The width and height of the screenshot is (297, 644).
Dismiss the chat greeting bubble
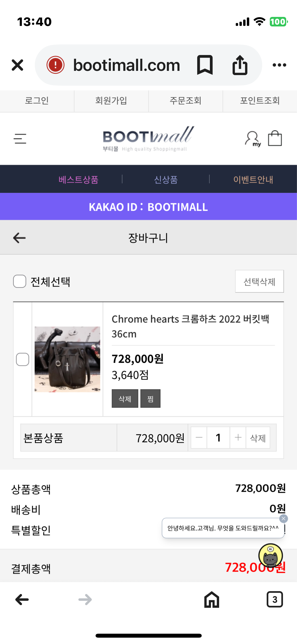tap(284, 519)
